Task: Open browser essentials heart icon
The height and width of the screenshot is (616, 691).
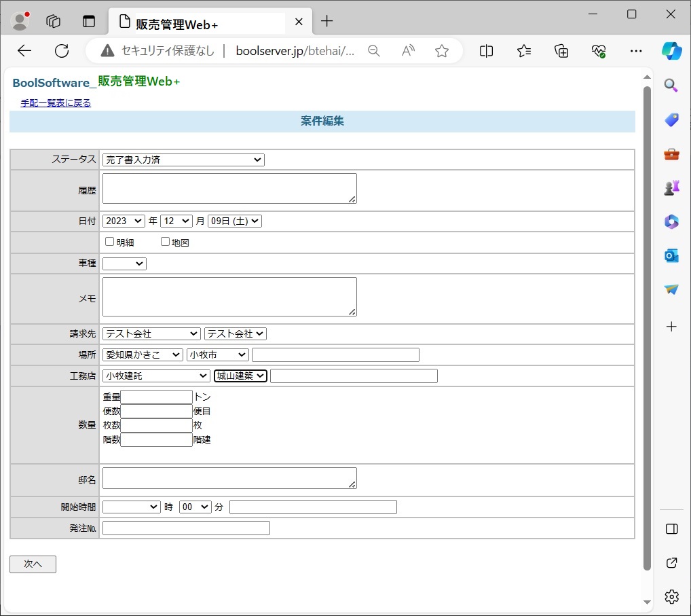Action: pyautogui.click(x=599, y=51)
